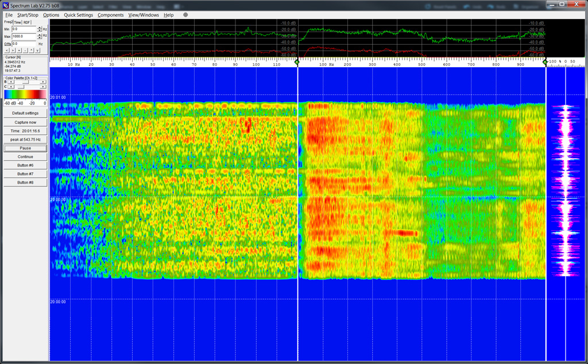Click the Continue button

pyautogui.click(x=25, y=157)
